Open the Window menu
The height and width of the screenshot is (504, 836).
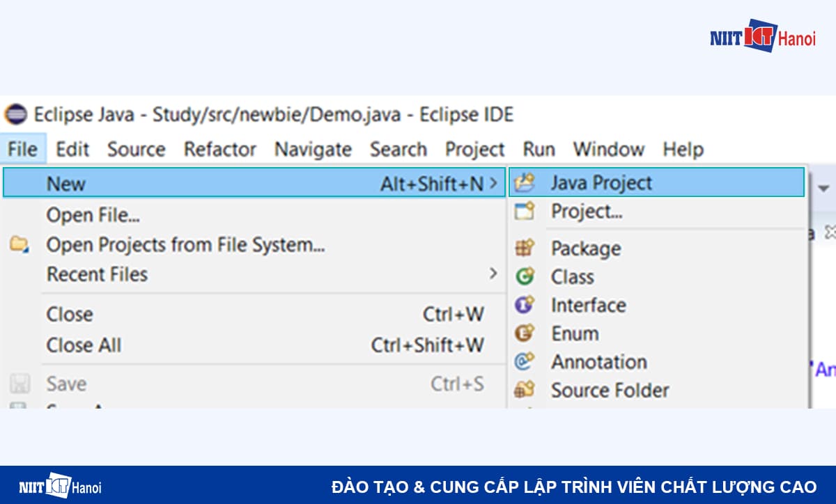[x=608, y=149]
